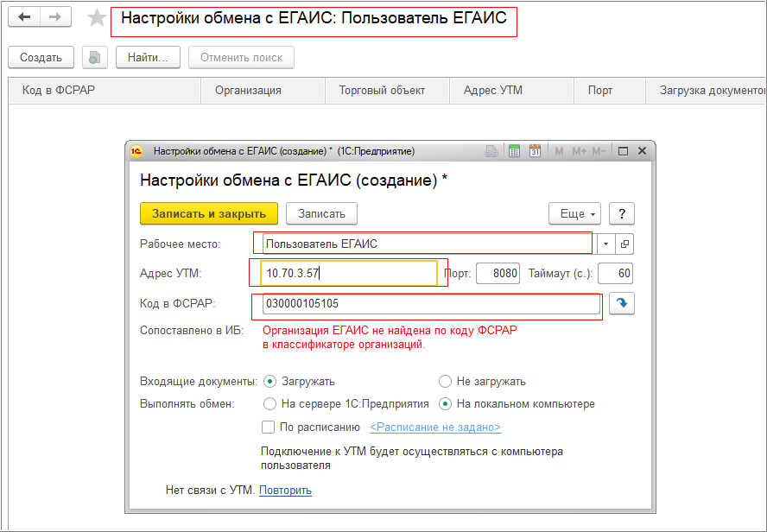The image size is (767, 532).
Task: Enable the По расписанию checkbox
Action: click(x=268, y=427)
